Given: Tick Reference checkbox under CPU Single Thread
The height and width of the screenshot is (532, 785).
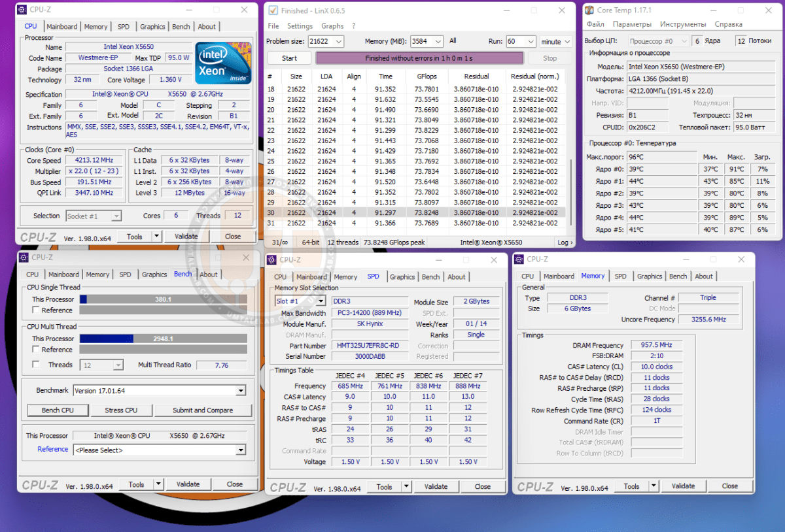Looking at the screenshot, I should (x=36, y=310).
